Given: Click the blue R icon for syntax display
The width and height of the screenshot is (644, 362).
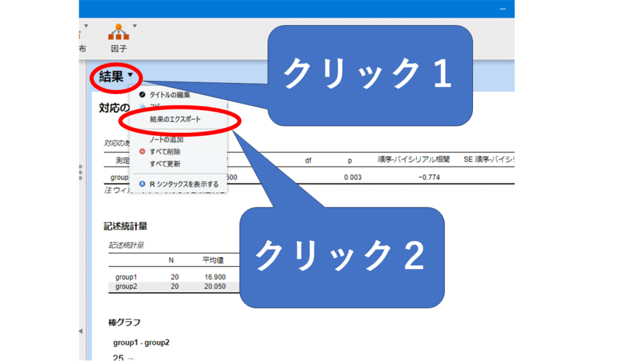Looking at the screenshot, I should click(142, 184).
